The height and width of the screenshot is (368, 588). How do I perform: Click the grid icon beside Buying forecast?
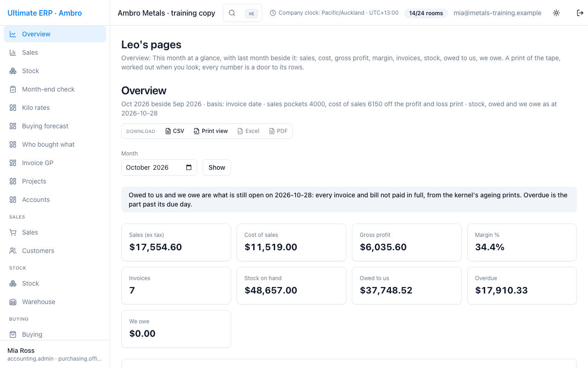click(x=13, y=126)
